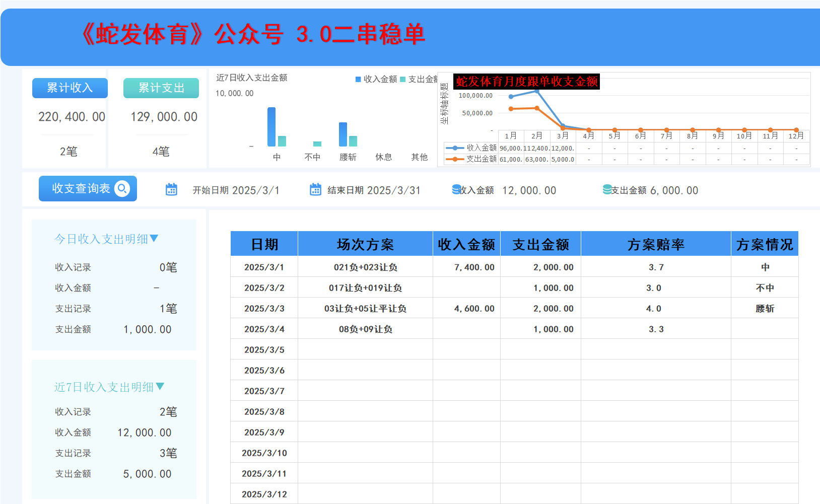The height and width of the screenshot is (504, 820).
Task: Click the green coin stack icon
Action: click(607, 189)
